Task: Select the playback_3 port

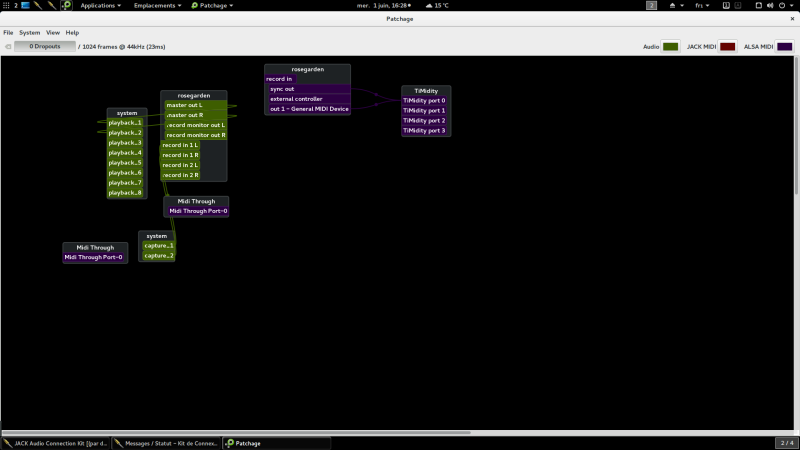Action: tap(125, 143)
